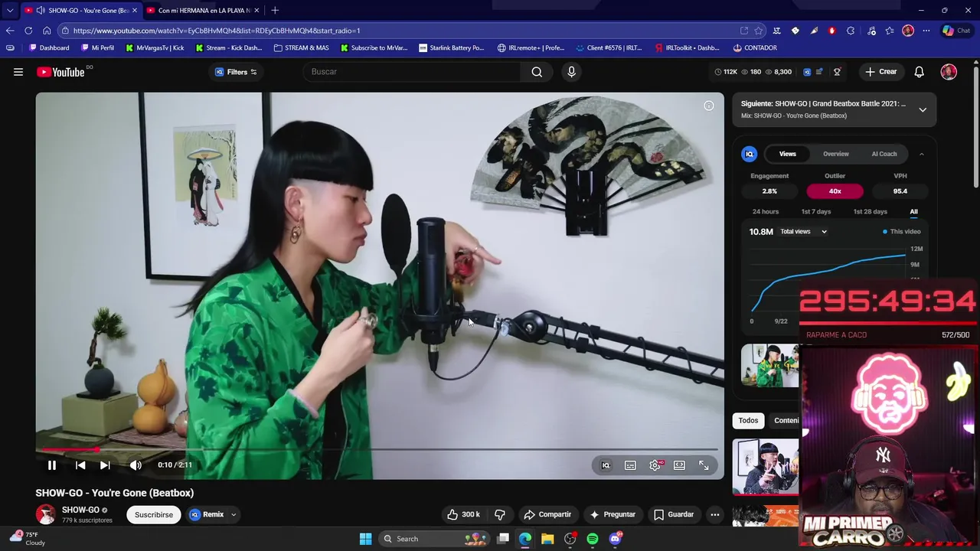
Task: Click the Crear button
Action: pyautogui.click(x=881, y=72)
